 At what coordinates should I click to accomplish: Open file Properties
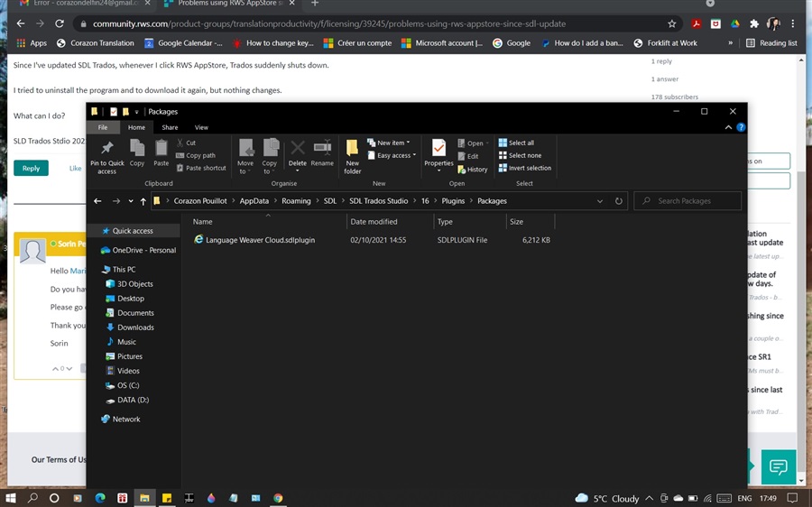(438, 155)
